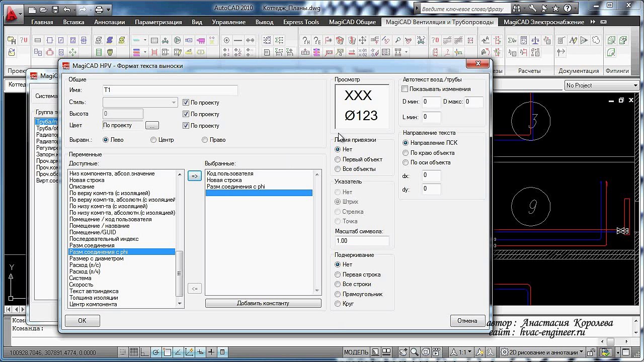The width and height of the screenshot is (644, 362).
Task: Open the 'Вставка' ribbon tab
Action: (x=74, y=22)
